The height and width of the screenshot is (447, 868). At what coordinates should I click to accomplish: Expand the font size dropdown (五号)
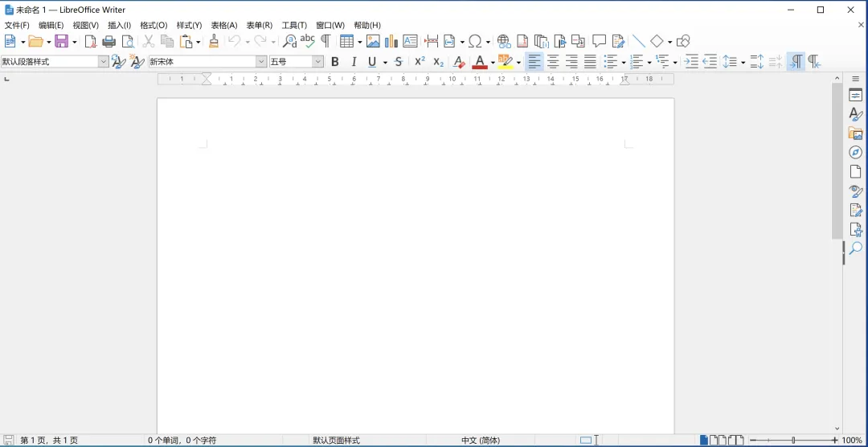(317, 61)
